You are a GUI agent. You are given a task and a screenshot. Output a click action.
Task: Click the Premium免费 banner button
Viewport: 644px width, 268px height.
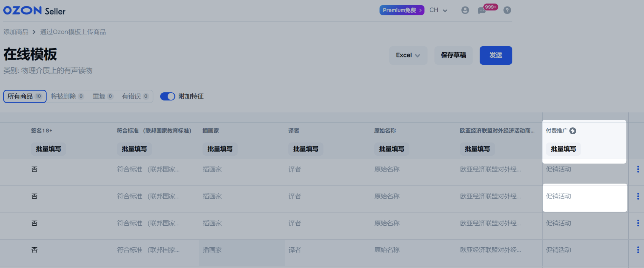pyautogui.click(x=402, y=10)
